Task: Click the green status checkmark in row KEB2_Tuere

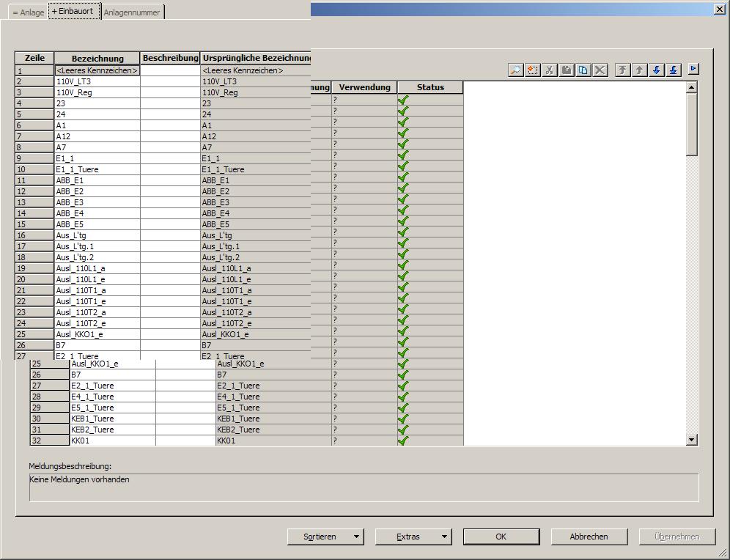Action: [403, 430]
